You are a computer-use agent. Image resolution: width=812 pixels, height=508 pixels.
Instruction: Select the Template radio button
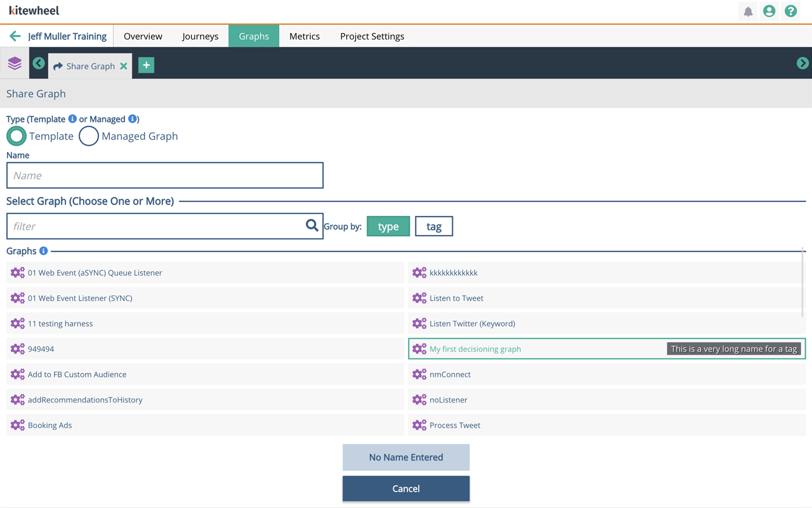click(16, 136)
